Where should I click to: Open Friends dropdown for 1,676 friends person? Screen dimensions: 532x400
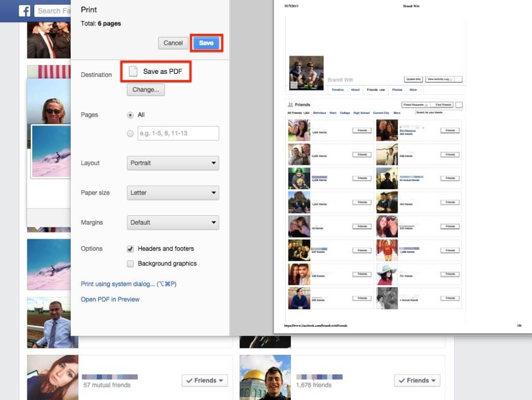(417, 381)
